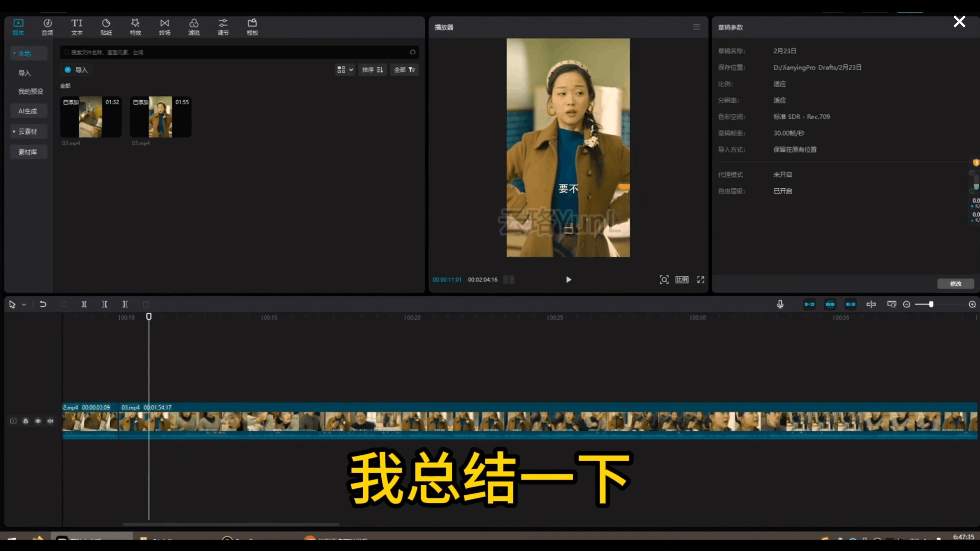This screenshot has height=551, width=980.
Task: Close the overlay with the X icon
Action: tap(960, 22)
